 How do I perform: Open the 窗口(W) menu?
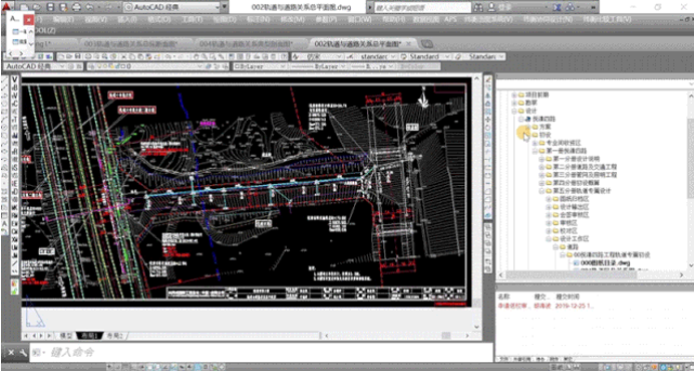click(360, 20)
